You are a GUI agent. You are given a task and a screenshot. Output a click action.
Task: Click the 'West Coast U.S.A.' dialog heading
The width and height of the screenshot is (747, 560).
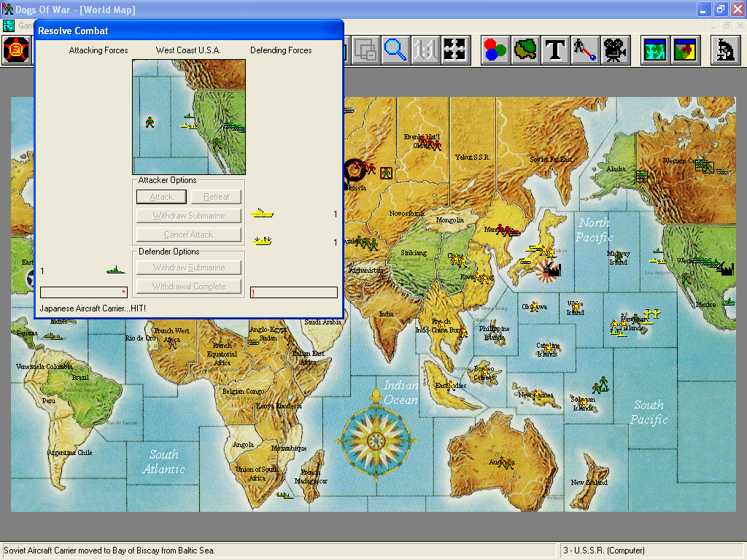click(x=188, y=50)
